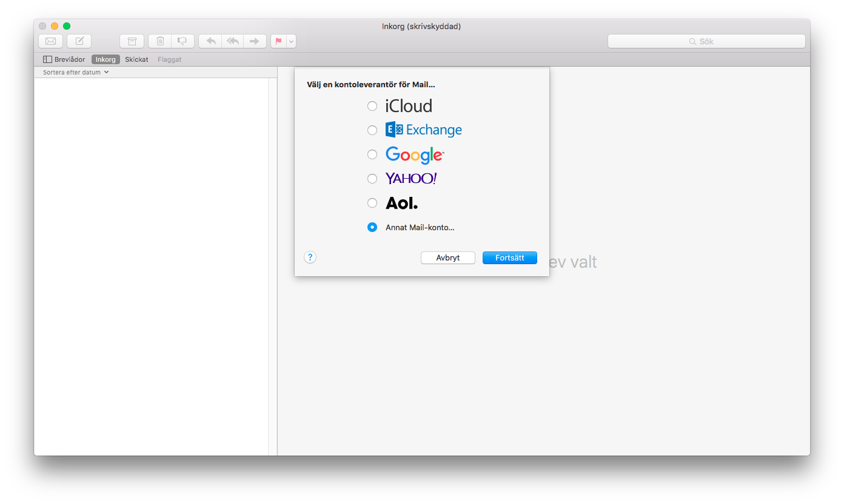Toggle the Brevlådor sidebar button
Screen dimensions: 844x504
point(64,59)
